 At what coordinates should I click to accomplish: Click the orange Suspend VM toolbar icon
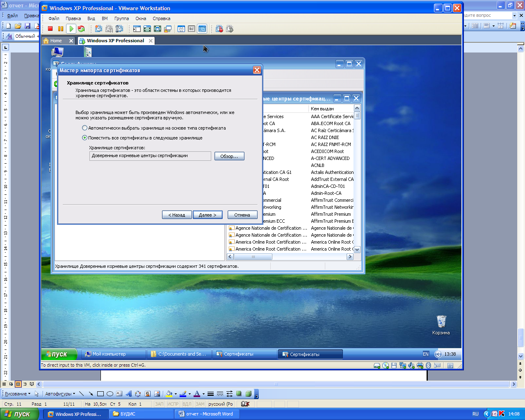(61, 29)
